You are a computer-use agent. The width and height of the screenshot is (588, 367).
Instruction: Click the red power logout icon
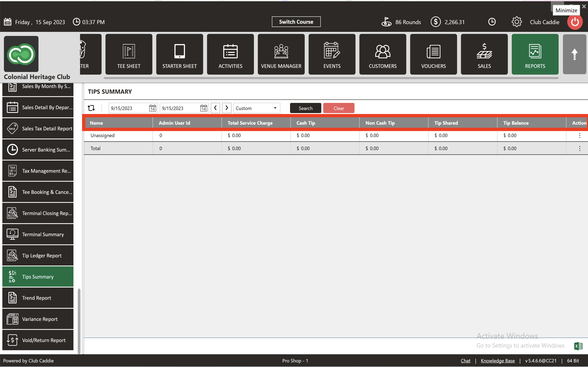coord(575,22)
